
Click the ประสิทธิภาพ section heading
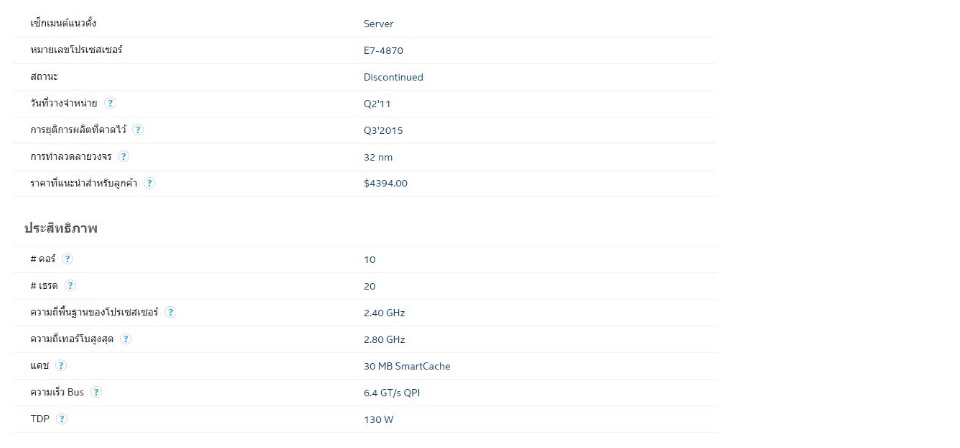coord(61,228)
